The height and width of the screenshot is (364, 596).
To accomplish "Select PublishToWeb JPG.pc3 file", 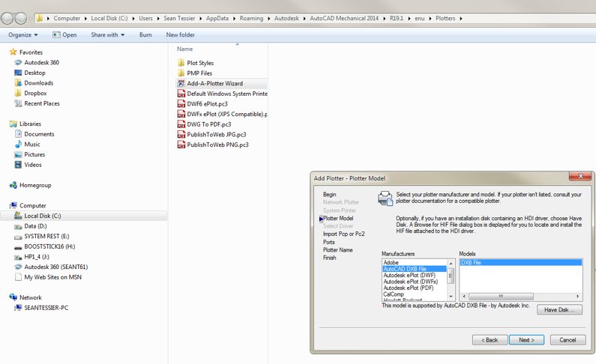I will [217, 135].
